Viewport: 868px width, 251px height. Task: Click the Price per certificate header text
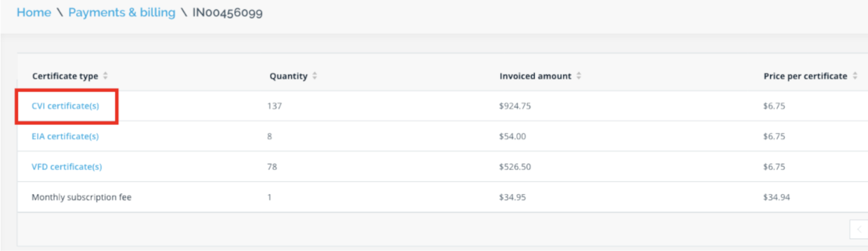[805, 76]
